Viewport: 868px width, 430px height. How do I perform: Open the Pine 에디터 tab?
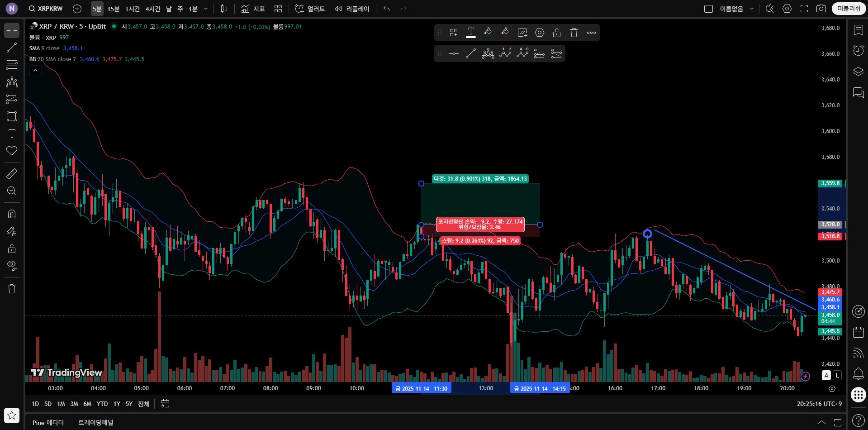pyautogui.click(x=48, y=423)
